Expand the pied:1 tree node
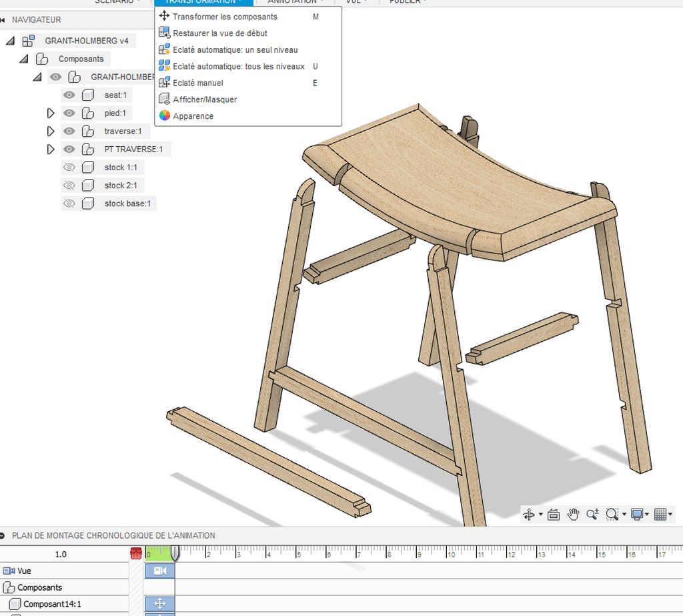 (51, 113)
